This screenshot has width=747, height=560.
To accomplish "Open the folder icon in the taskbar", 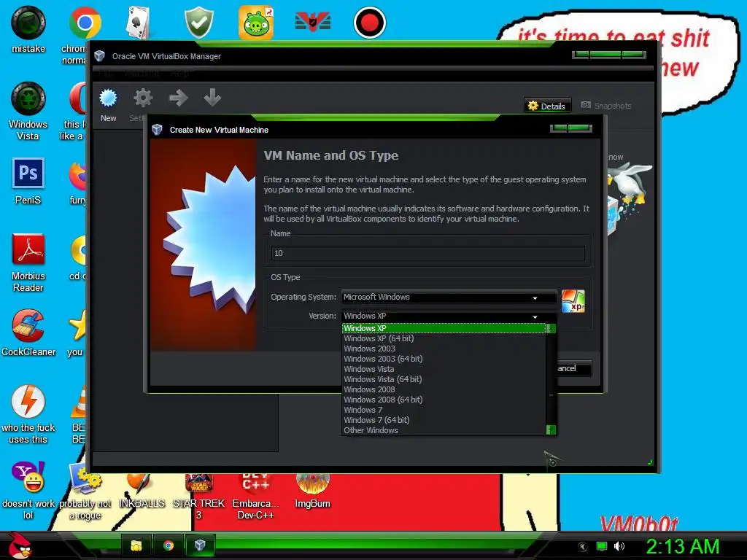I will click(x=136, y=545).
